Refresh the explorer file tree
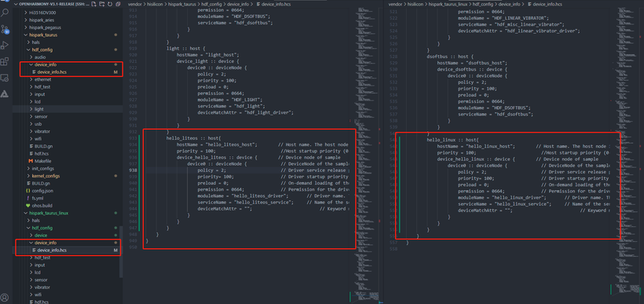Viewport: 644px width, 304px height. (x=110, y=4)
